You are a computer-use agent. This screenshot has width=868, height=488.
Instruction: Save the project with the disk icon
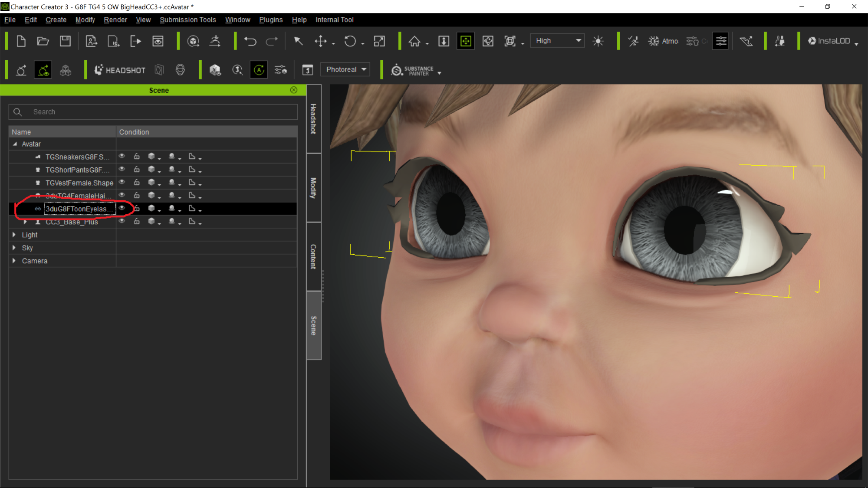65,41
